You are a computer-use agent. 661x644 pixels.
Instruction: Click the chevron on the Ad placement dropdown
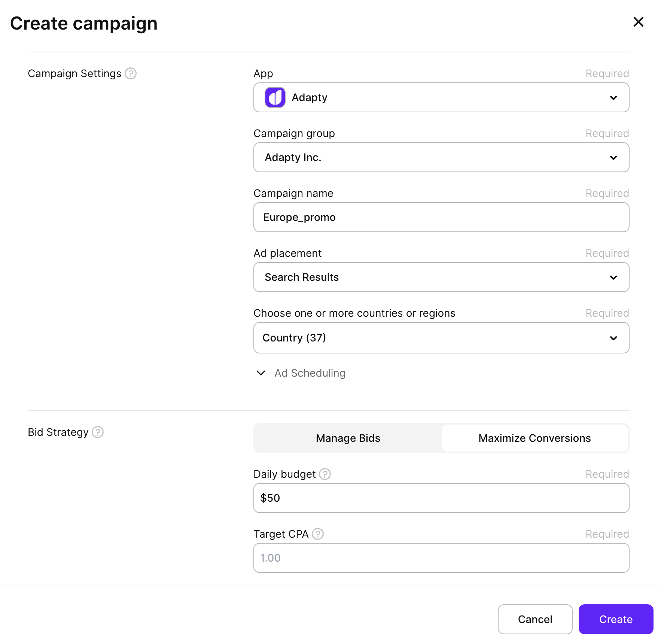613,277
